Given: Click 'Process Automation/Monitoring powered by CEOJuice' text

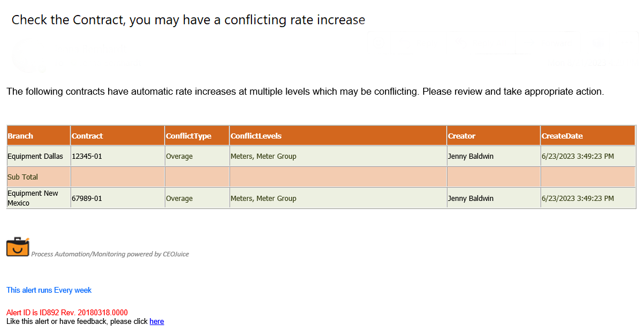Looking at the screenshot, I should coord(110,254).
